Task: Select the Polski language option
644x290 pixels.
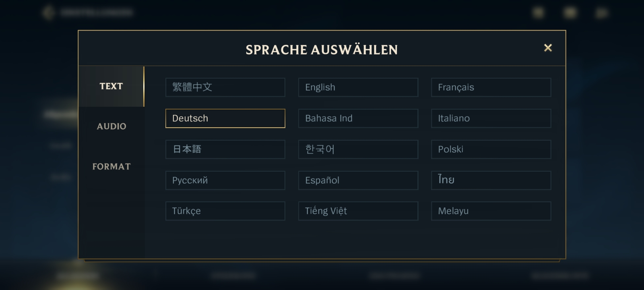Action: pos(491,149)
